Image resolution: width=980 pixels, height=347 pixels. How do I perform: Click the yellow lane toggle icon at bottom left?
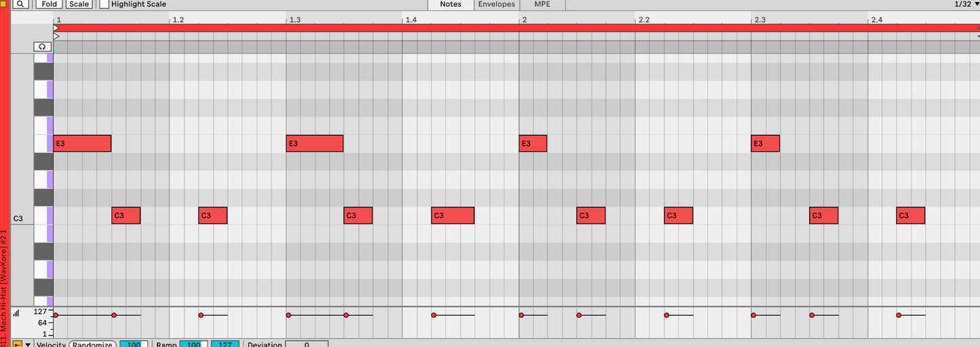[17, 344]
